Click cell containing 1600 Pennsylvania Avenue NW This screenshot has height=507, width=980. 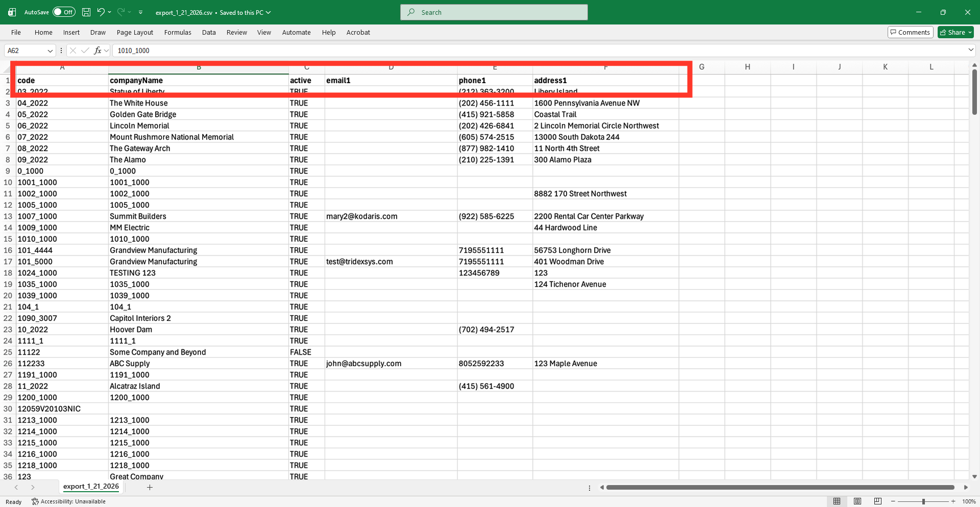606,103
